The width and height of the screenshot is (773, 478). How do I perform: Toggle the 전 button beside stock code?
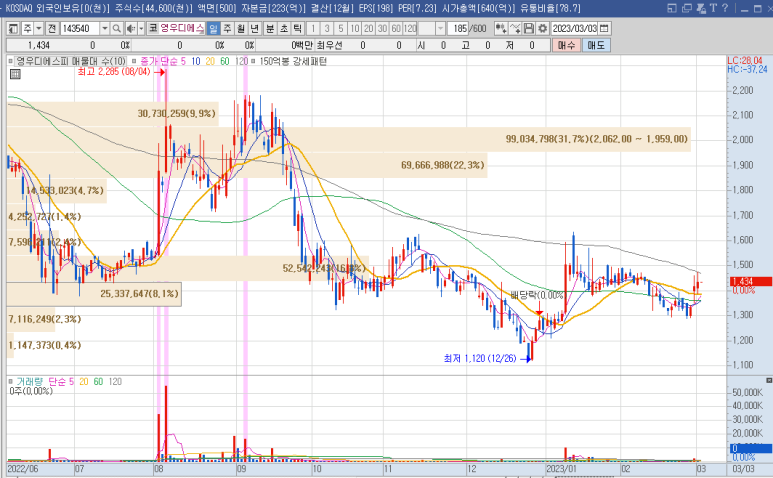tap(52, 29)
